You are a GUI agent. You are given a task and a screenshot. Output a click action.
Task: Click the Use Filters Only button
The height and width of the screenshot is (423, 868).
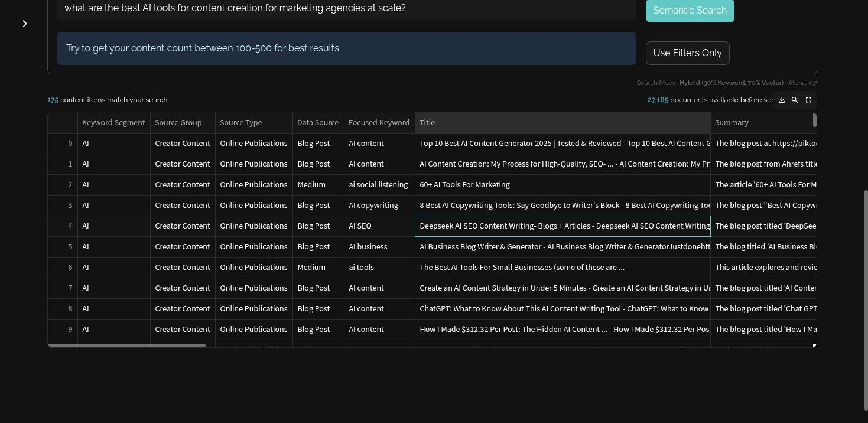tap(687, 53)
